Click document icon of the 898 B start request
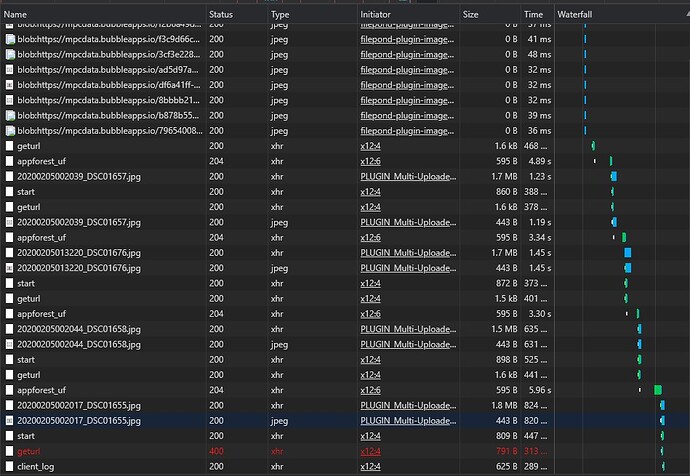This screenshot has width=690, height=476. (9, 359)
